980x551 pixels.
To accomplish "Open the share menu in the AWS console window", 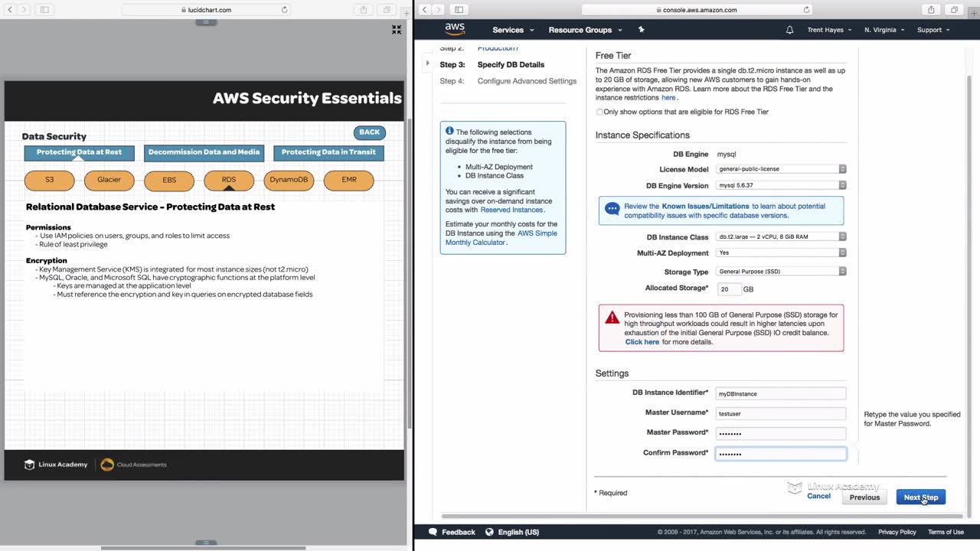I will [931, 10].
